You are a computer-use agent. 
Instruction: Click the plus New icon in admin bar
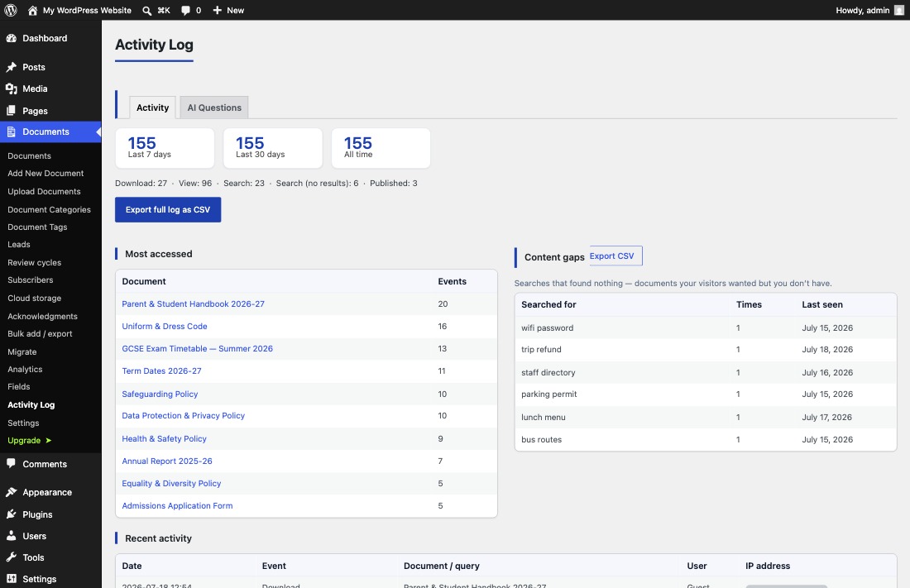217,11
